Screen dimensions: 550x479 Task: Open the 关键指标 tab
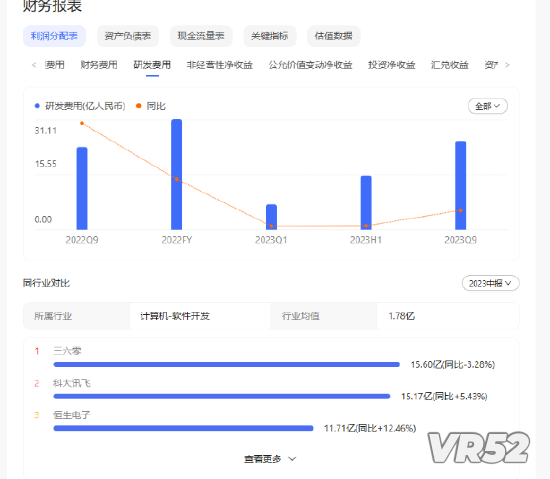click(270, 36)
